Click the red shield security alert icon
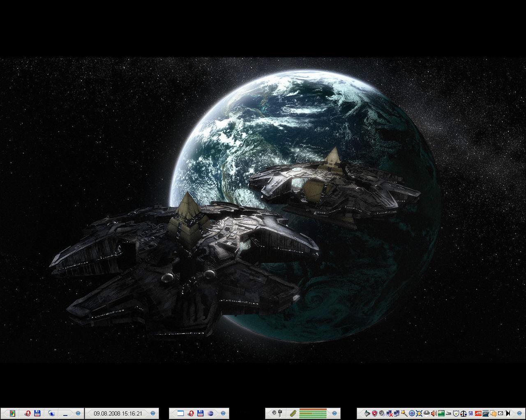526x420 pixels. click(374, 413)
